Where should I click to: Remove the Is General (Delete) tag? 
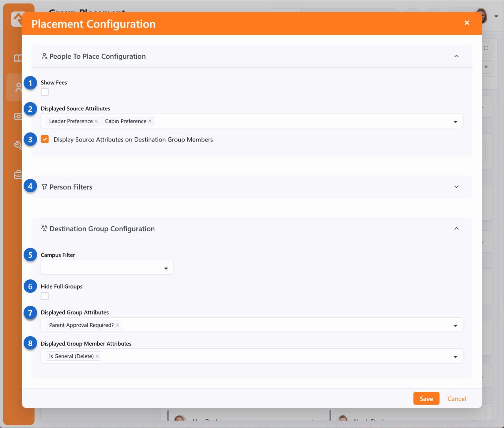point(97,356)
